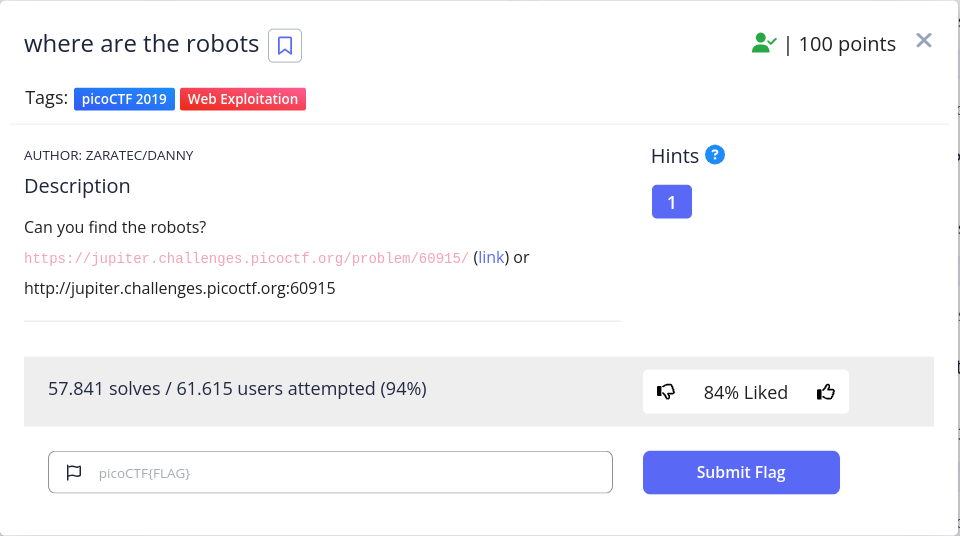Click the Hints heading
This screenshot has width=960, height=536.
[675, 156]
